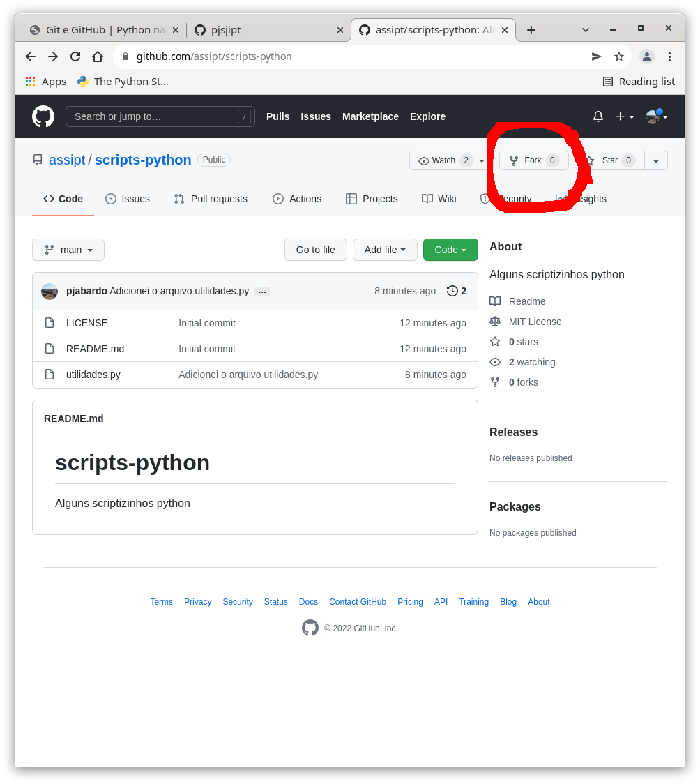Screen dimensions: 700x784
Task: Fork the scripts-python repository
Action: (533, 160)
